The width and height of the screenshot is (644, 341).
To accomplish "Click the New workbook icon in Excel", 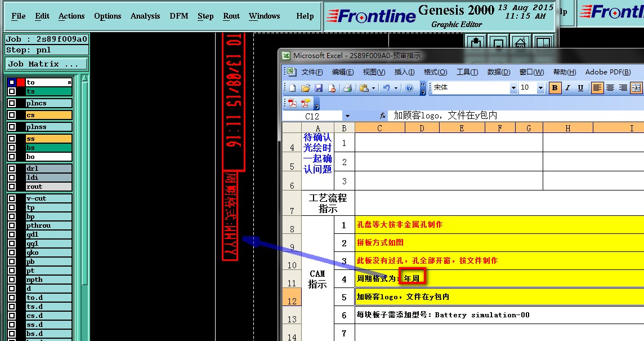I will pos(292,87).
